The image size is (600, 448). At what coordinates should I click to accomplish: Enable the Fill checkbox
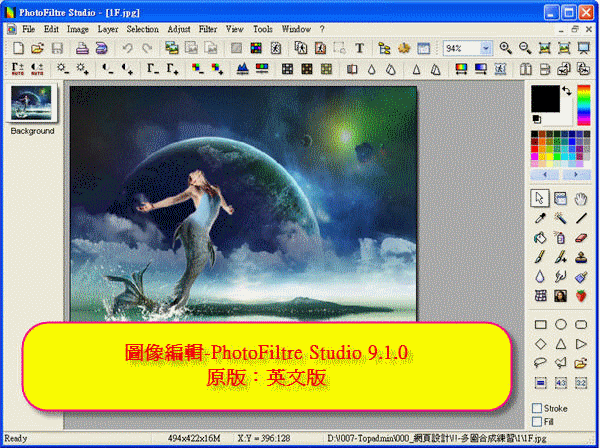[538, 421]
